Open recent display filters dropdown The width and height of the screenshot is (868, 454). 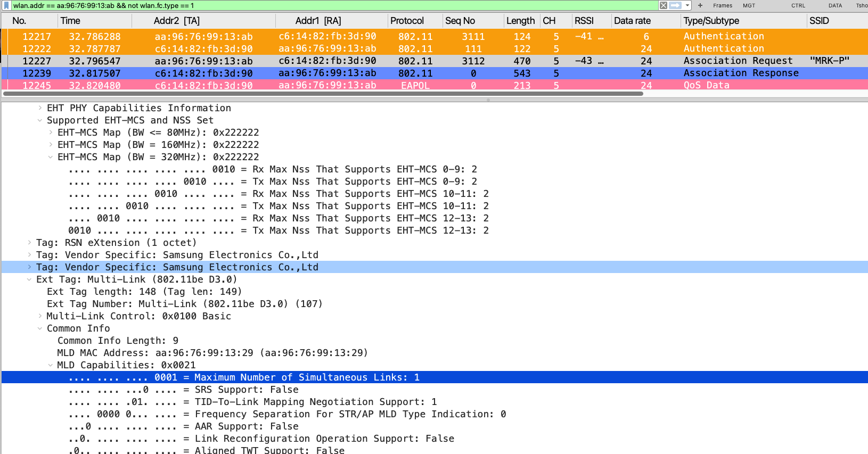[687, 5]
